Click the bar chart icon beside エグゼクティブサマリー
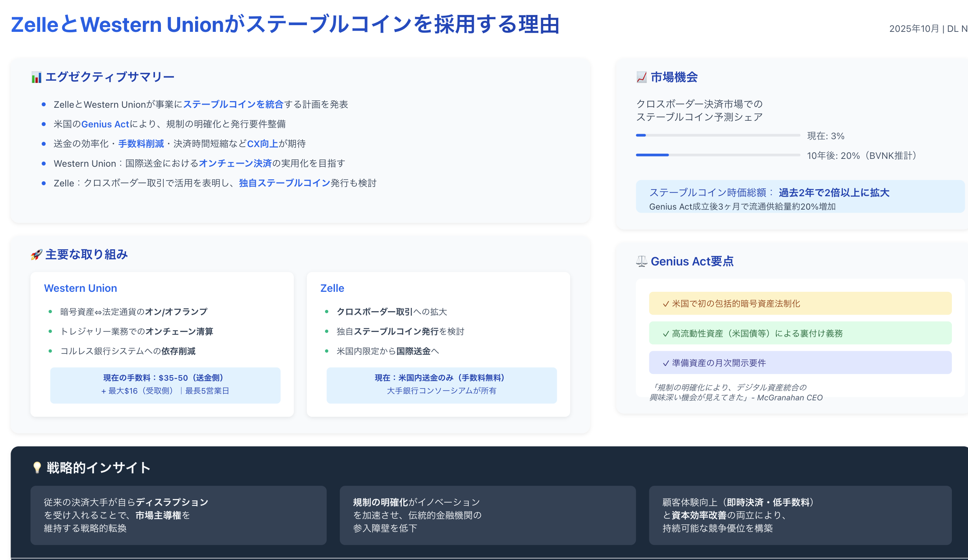This screenshot has height=560, width=968. pyautogui.click(x=36, y=77)
